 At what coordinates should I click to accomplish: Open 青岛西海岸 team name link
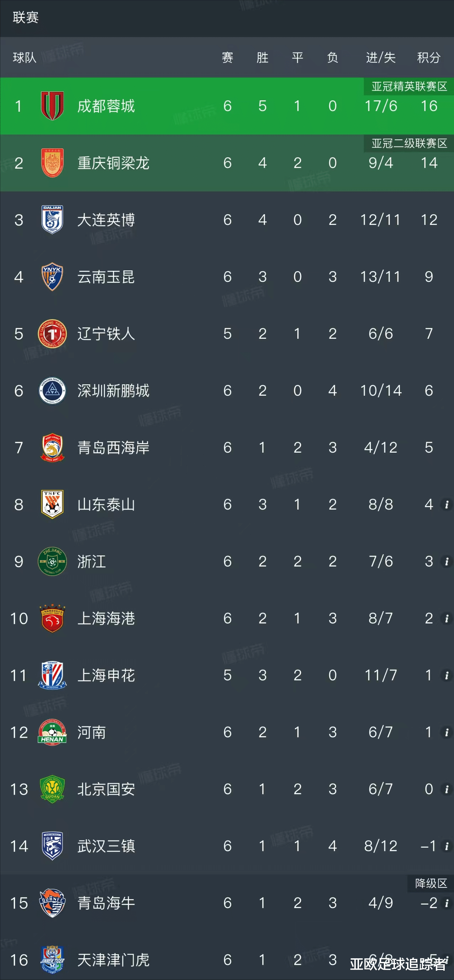pyautogui.click(x=113, y=448)
